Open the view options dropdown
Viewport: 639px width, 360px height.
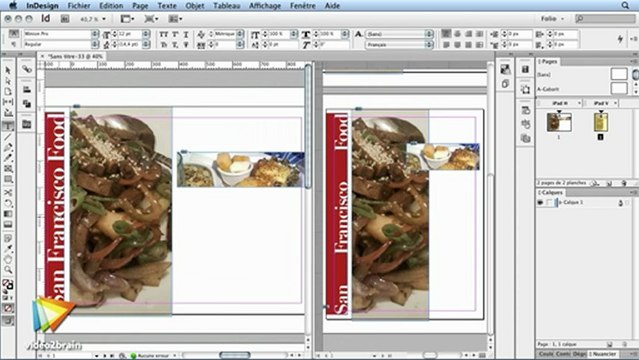pyautogui.click(x=128, y=19)
